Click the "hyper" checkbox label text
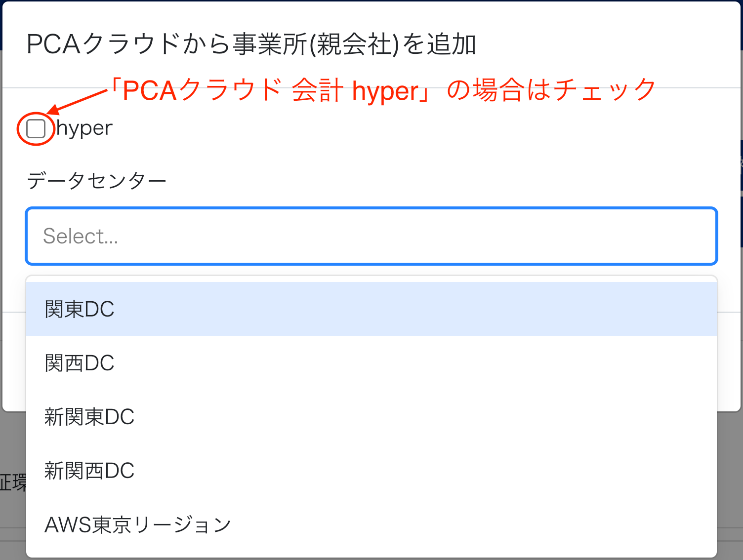This screenshot has width=743, height=560. click(x=84, y=128)
